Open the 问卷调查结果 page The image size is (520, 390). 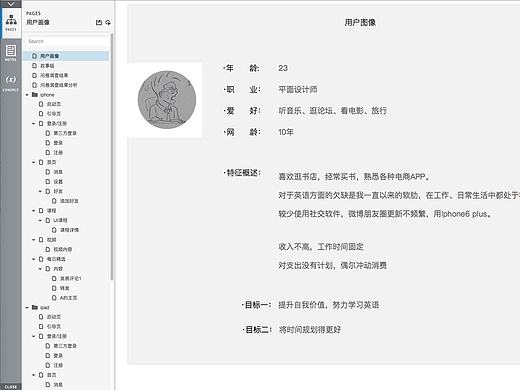pos(54,75)
